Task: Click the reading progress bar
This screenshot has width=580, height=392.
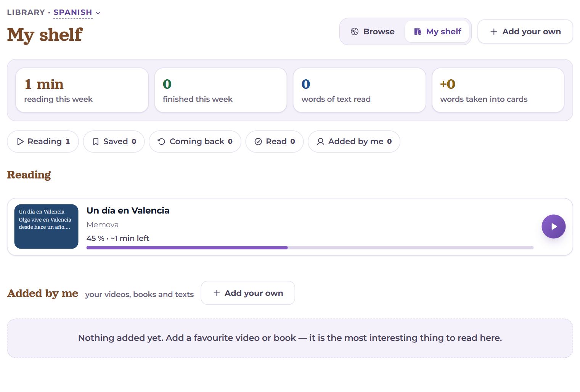Action: pyautogui.click(x=310, y=248)
